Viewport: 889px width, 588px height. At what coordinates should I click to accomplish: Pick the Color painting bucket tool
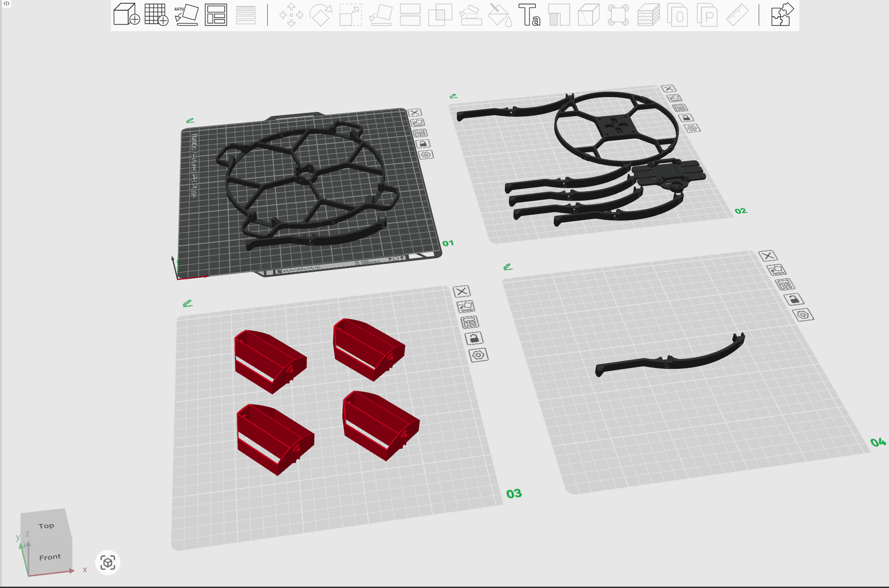point(500,14)
